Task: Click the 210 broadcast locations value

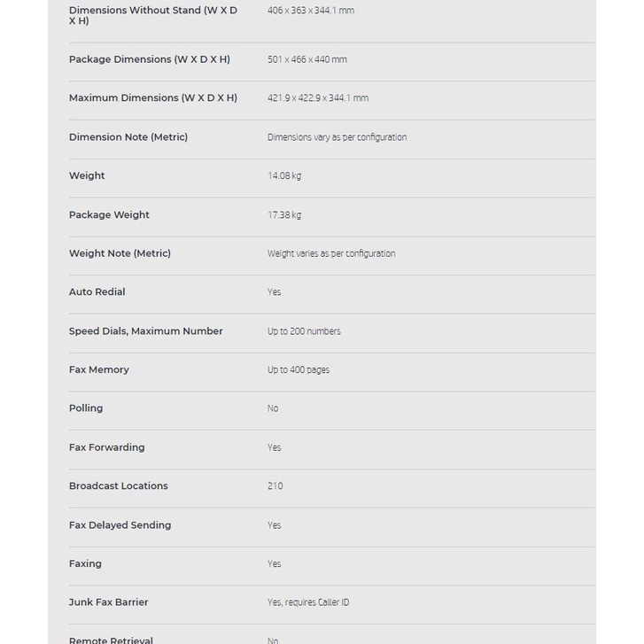Action: pos(275,486)
